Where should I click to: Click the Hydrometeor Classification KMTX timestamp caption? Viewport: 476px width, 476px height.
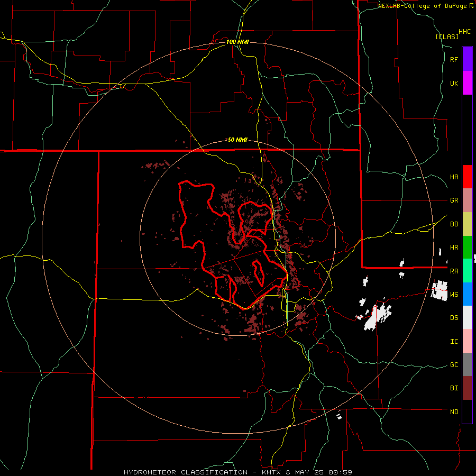coord(238,472)
